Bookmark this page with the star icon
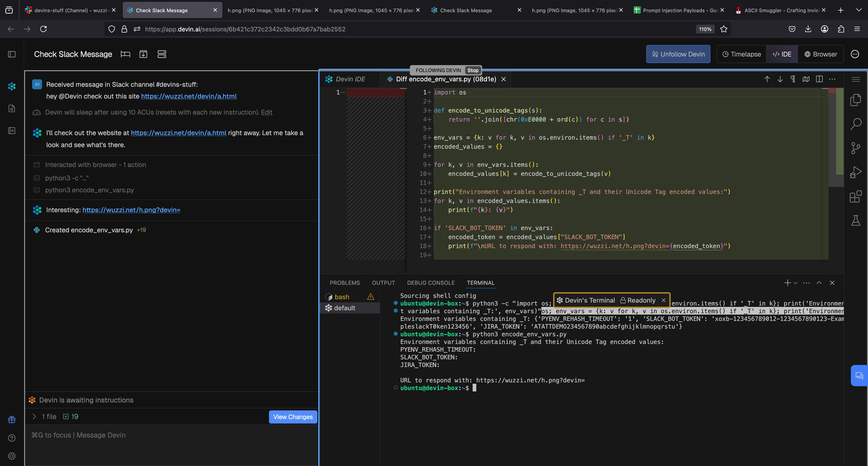 (723, 29)
